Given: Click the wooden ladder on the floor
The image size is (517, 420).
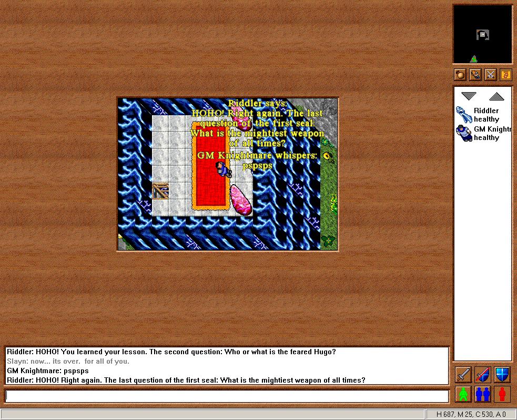Looking at the screenshot, I should (x=160, y=191).
